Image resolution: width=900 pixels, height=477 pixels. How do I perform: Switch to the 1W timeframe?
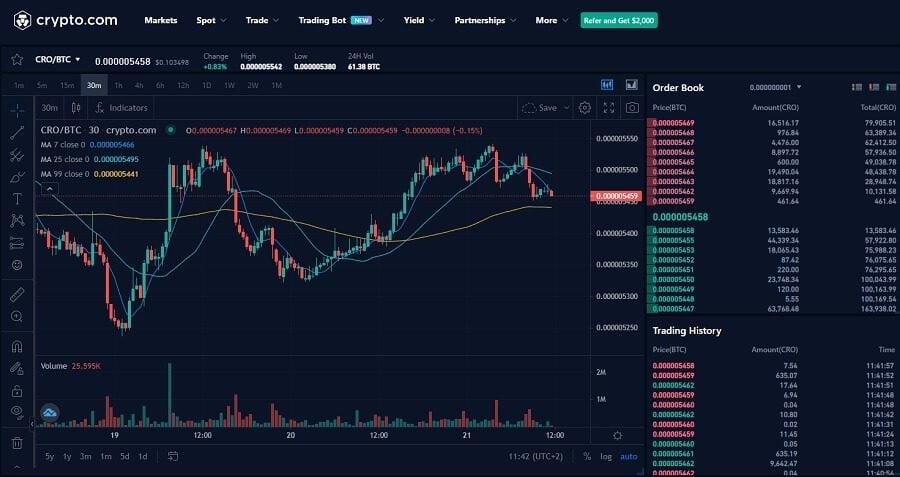pos(230,86)
